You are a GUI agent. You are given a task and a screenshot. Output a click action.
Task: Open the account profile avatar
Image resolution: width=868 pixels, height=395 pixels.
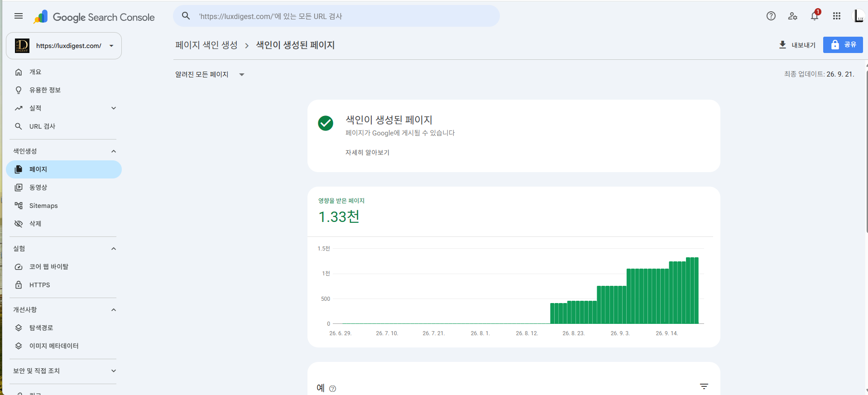[x=859, y=16]
